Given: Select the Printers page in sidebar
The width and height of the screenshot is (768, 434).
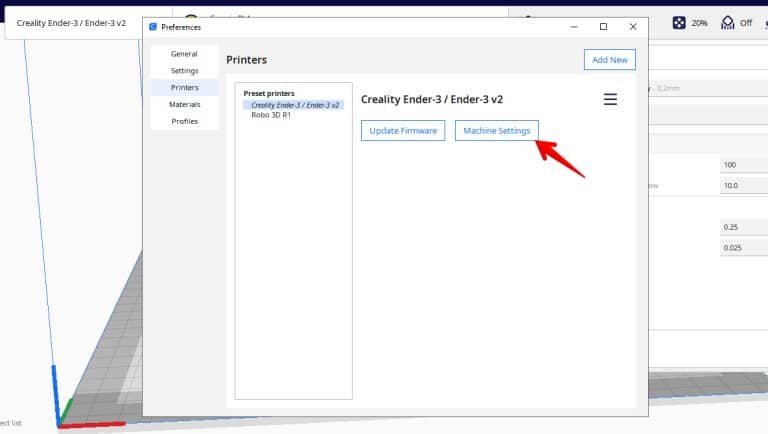Looking at the screenshot, I should click(184, 88).
